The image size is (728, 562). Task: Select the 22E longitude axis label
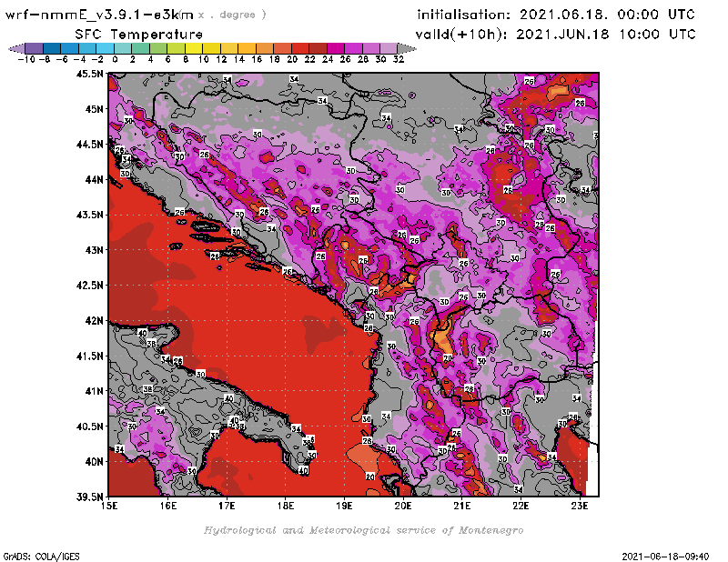pos(521,506)
